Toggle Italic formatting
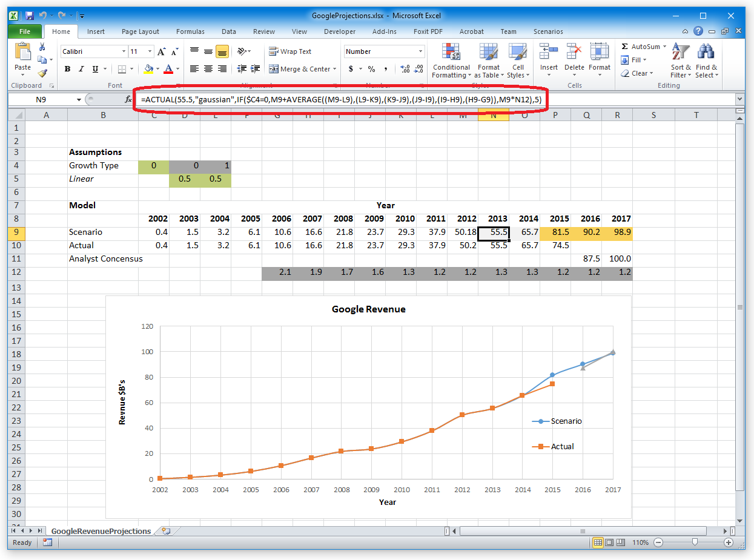Screen dimensions: 754x560 pyautogui.click(x=82, y=69)
